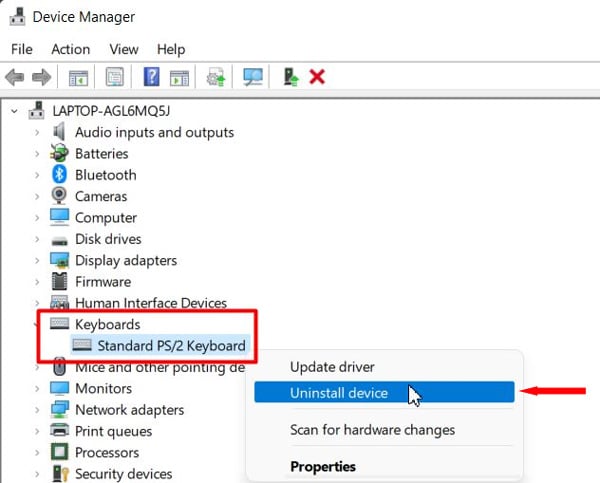Select the Security devices label

[x=123, y=474]
